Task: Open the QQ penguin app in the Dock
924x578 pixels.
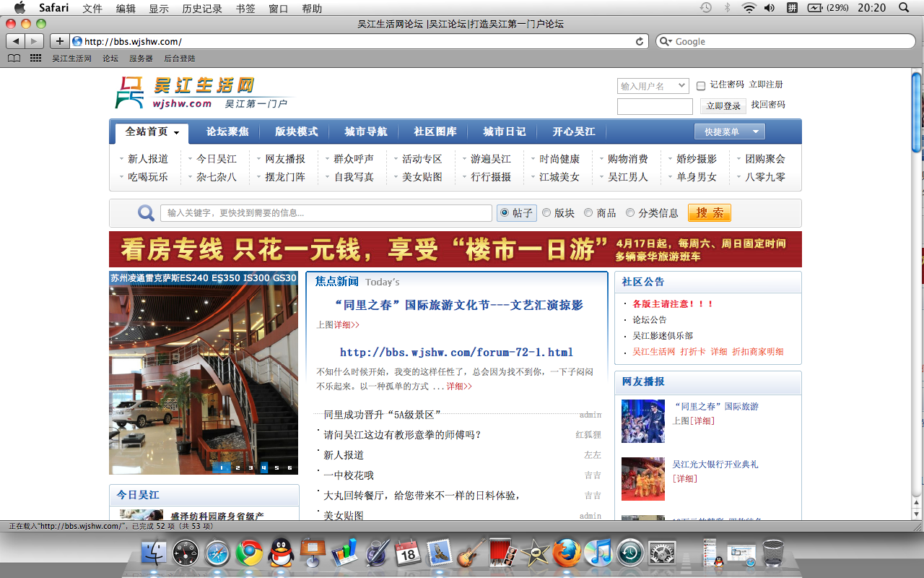Action: tap(280, 553)
